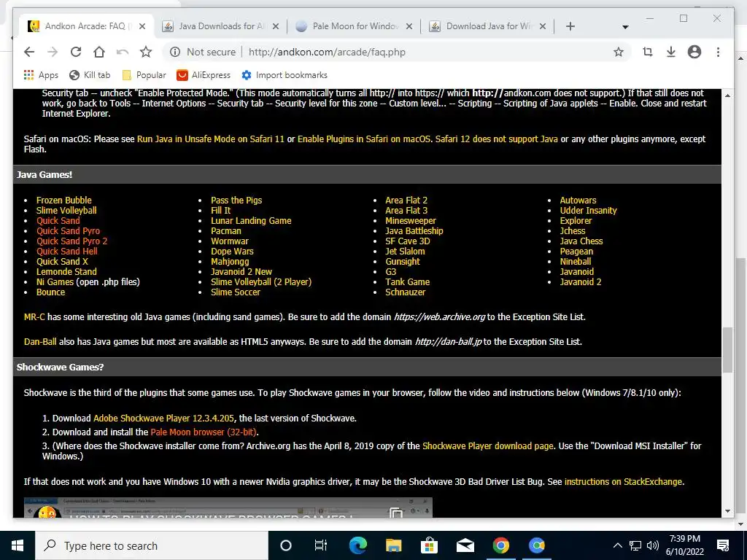Close the Download Java for Windows tab
The height and width of the screenshot is (560, 747).
(542, 26)
